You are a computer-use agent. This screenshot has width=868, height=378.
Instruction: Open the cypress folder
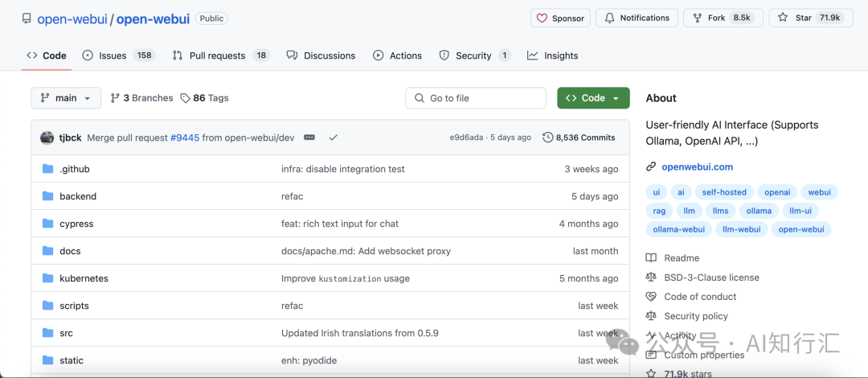pos(76,224)
